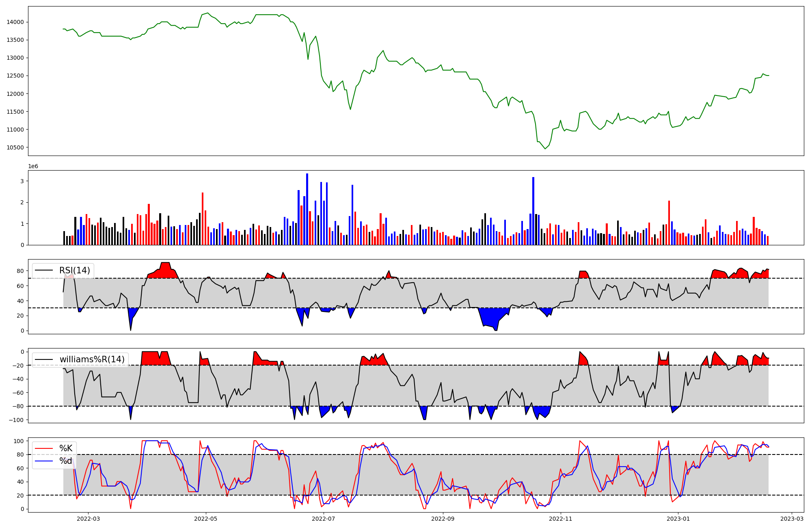
Task: Click the -100 Williams %R axis label
Action: pyautogui.click(x=17, y=420)
